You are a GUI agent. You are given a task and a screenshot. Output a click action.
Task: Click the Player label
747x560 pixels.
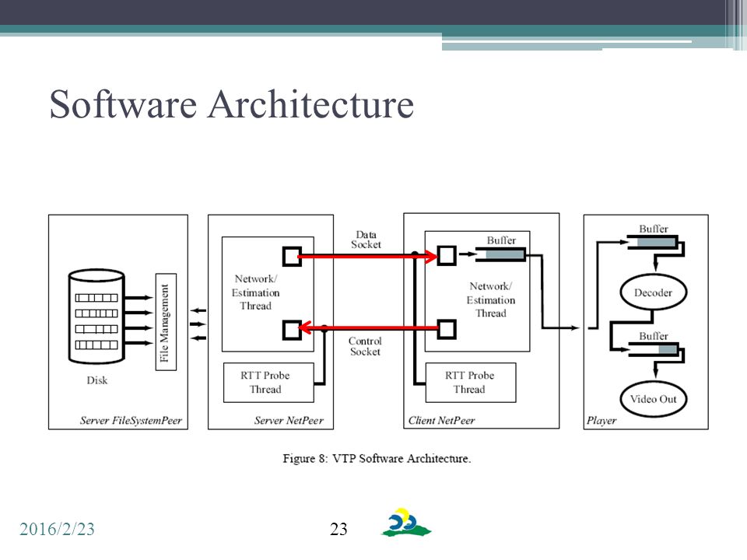pos(601,421)
